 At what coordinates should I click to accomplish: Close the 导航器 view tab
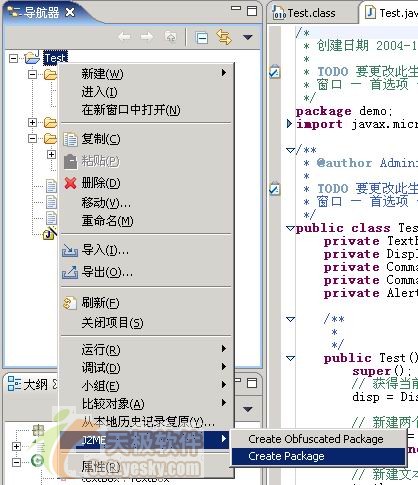[x=70, y=12]
